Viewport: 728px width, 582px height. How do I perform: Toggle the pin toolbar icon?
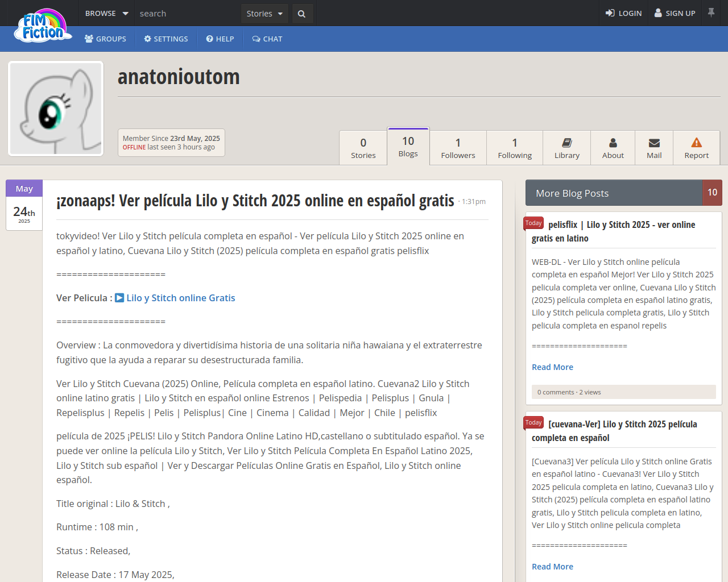tap(711, 12)
